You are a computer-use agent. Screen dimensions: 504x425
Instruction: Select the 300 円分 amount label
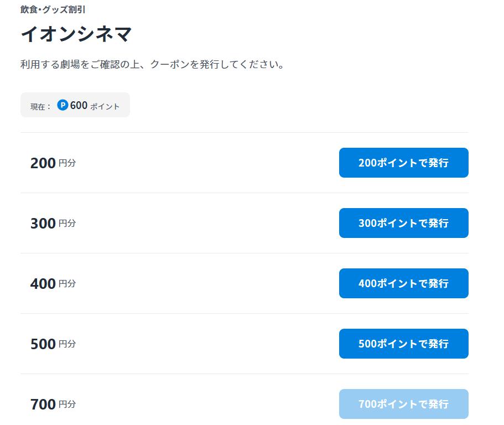click(53, 223)
